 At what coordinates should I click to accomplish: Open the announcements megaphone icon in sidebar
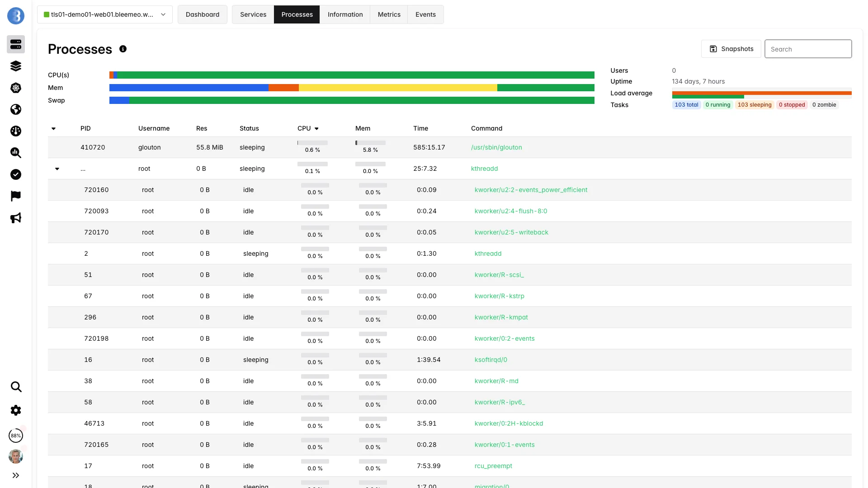(16, 218)
